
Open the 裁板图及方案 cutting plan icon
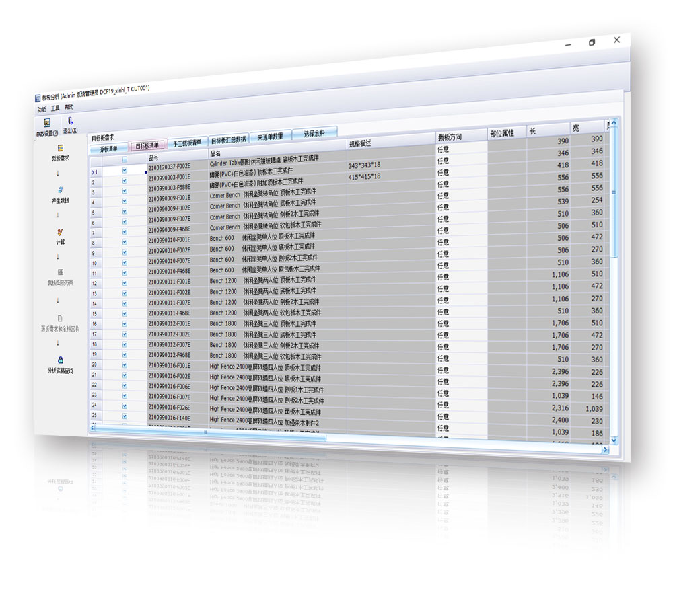click(61, 272)
